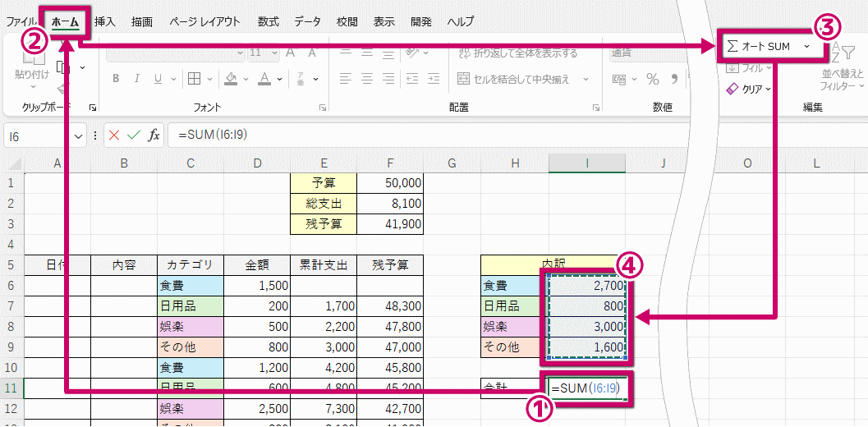Expand the Name Box dropdown arrow
Viewport: 868px width, 427px height.
[x=79, y=136]
